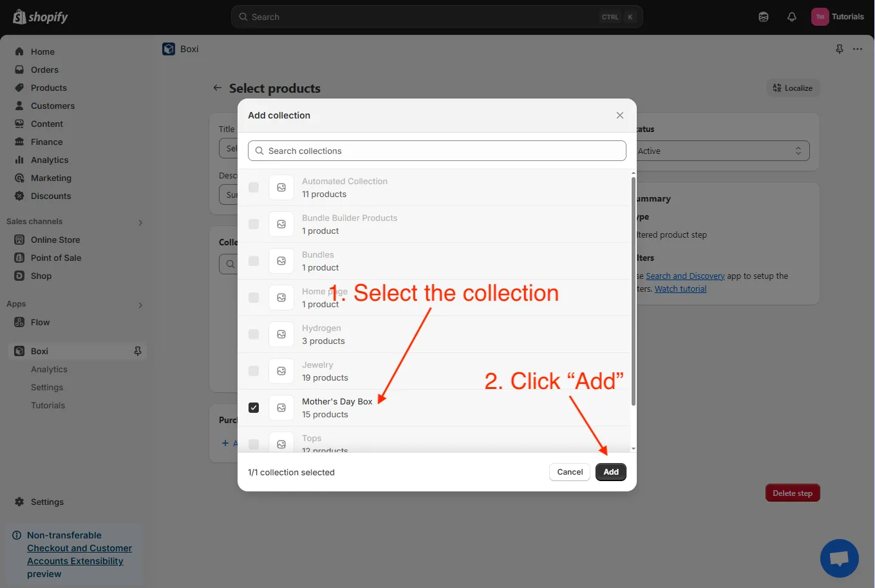Uncheck the Mother's Day Box checkbox
Screen dimensions: 875x588
254,408
